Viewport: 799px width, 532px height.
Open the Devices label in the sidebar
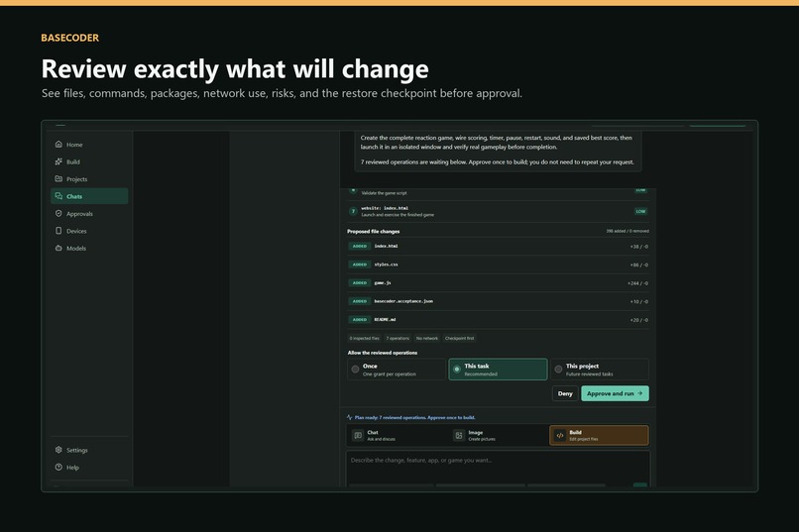coord(76,231)
